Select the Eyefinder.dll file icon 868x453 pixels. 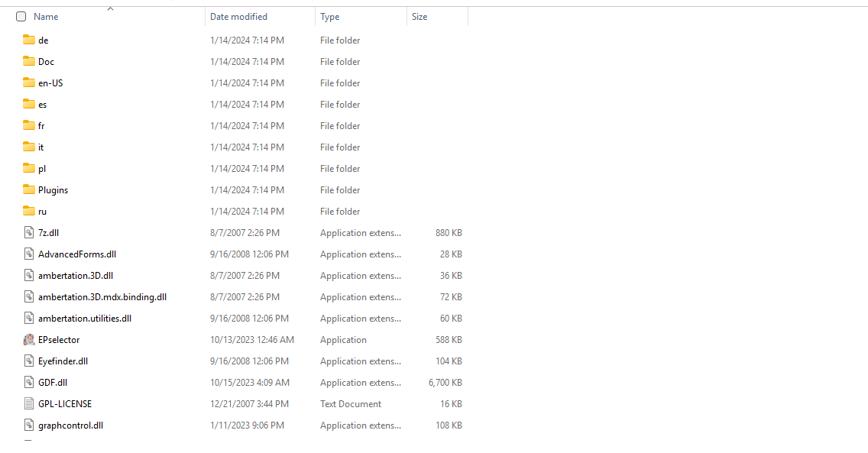tap(29, 361)
